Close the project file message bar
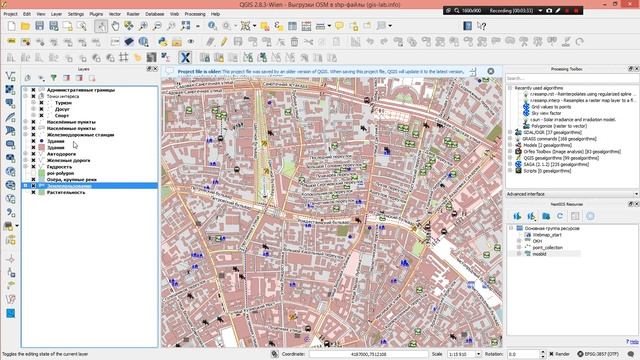The image size is (640, 360). pos(491,71)
